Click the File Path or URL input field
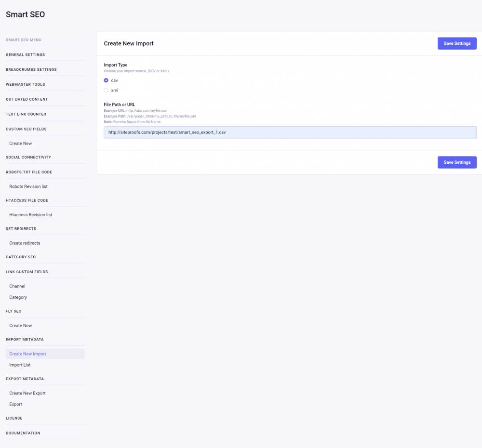The image size is (482, 448). tap(290, 132)
